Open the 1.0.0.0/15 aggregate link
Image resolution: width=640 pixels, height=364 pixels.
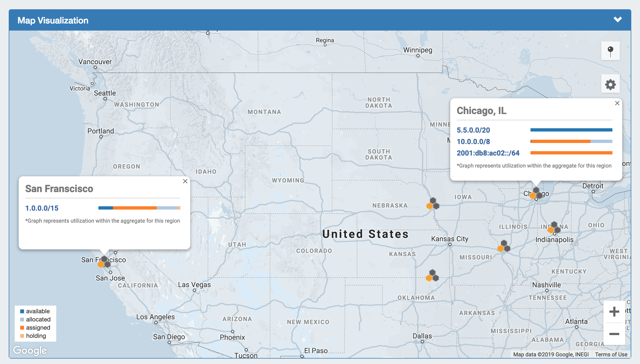pos(42,208)
